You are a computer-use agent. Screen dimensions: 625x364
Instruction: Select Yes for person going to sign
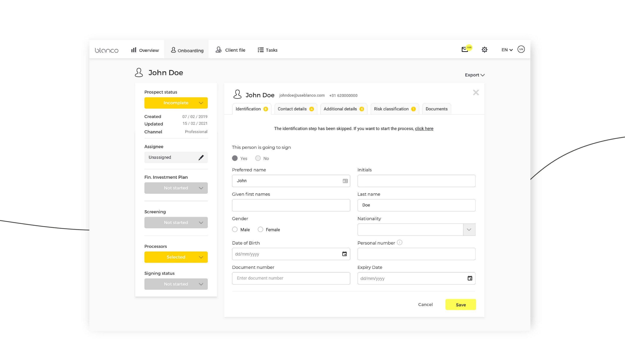(235, 158)
